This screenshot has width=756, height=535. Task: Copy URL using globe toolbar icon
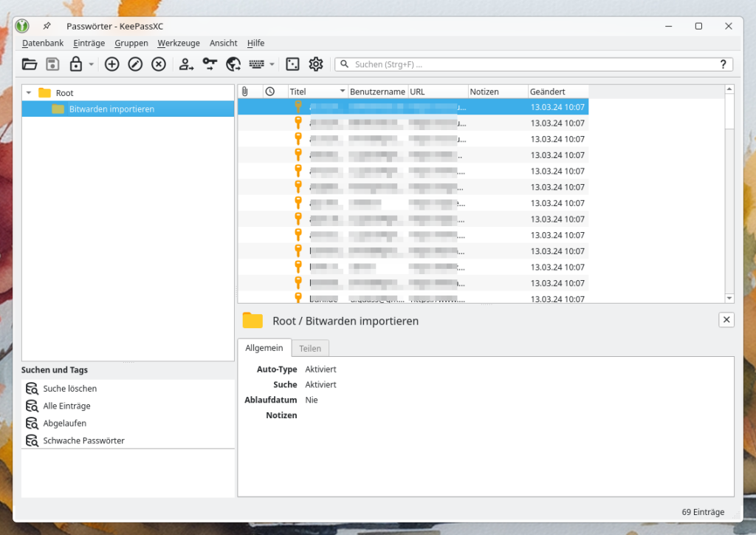(x=233, y=64)
